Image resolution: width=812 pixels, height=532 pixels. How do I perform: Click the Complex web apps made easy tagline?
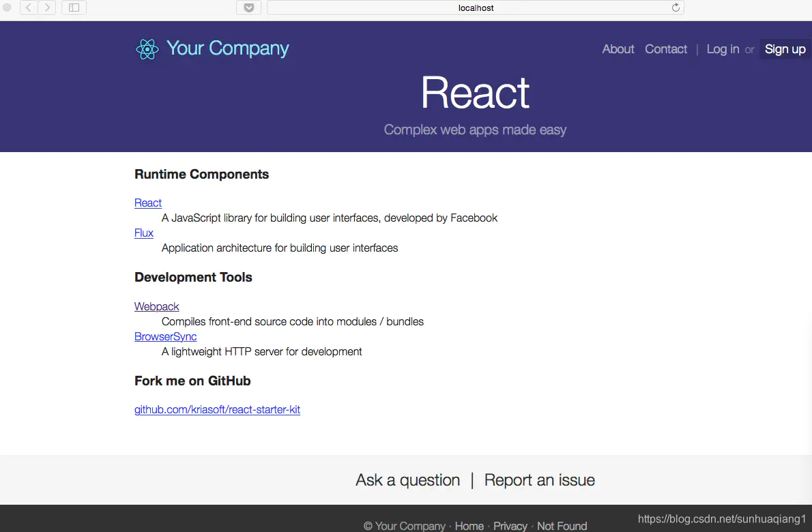tap(476, 130)
